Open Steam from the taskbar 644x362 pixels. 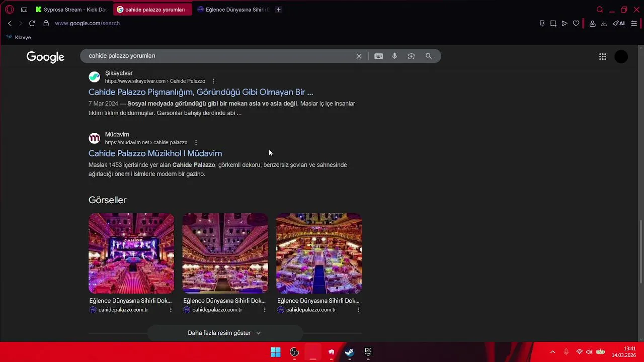[x=350, y=352]
